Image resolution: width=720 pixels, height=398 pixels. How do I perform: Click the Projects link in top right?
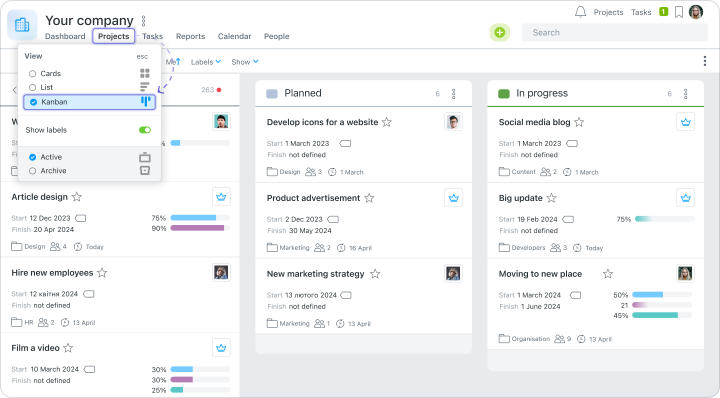tap(608, 12)
